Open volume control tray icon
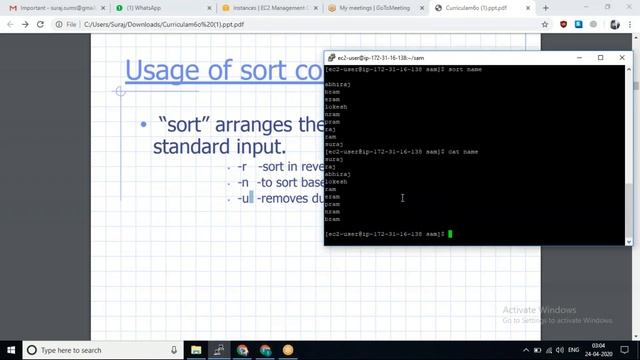This screenshot has height=360, width=640. click(560, 350)
